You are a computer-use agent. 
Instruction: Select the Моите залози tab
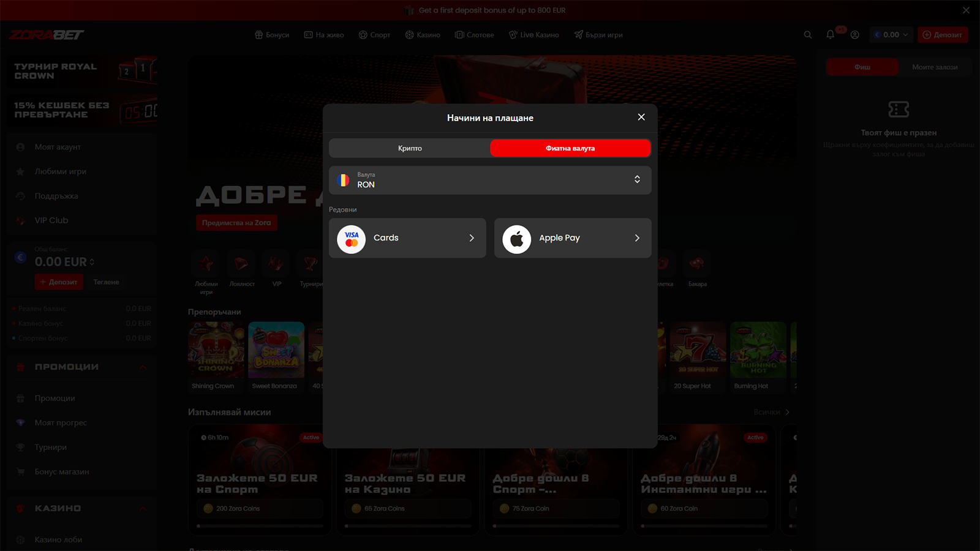click(x=935, y=67)
